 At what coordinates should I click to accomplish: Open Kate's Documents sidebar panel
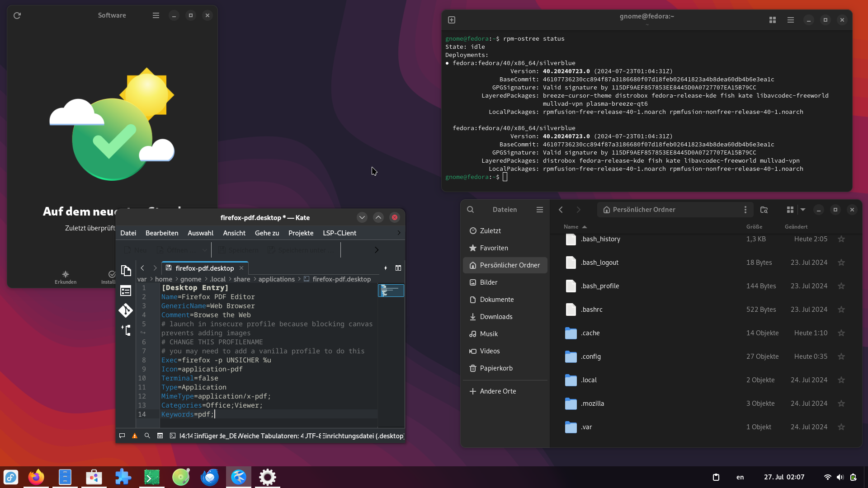(x=126, y=271)
